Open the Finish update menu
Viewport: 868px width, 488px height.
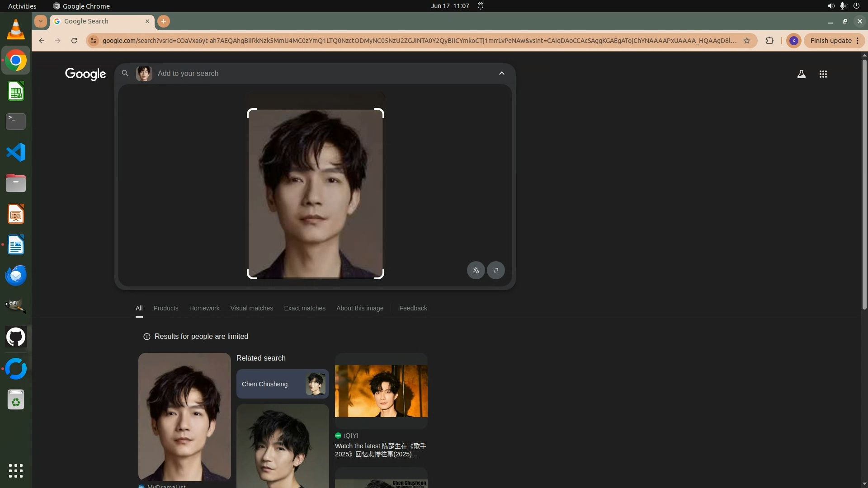coord(835,41)
